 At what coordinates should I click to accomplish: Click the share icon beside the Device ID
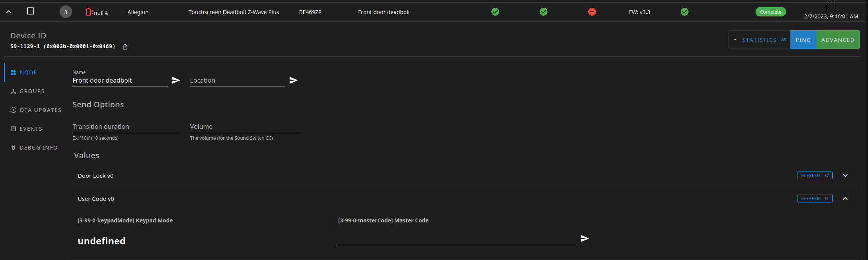pyautogui.click(x=125, y=46)
